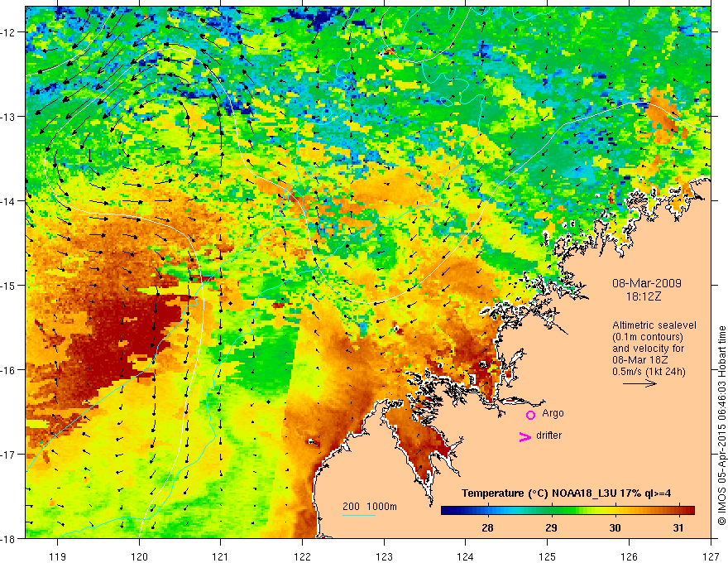Click latitude axis label -15

9,285
